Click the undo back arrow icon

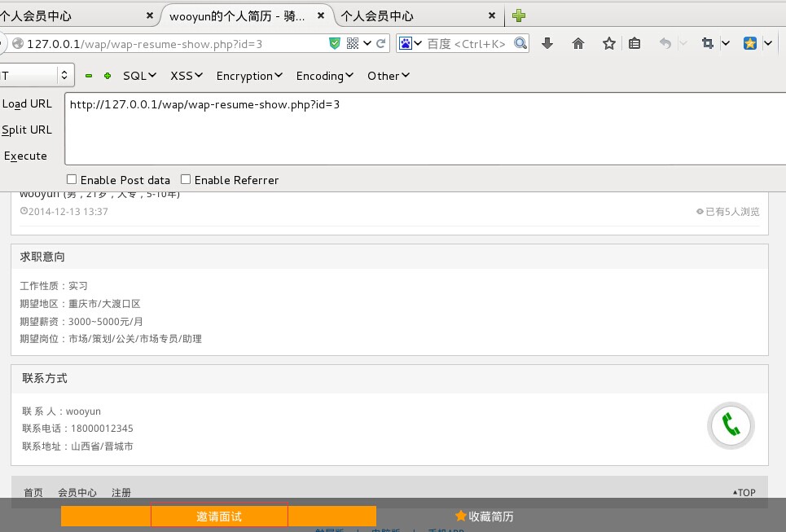coord(665,44)
